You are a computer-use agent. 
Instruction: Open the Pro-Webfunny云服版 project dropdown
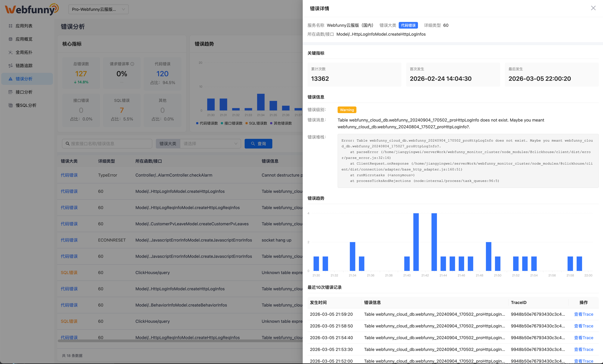tap(98, 9)
